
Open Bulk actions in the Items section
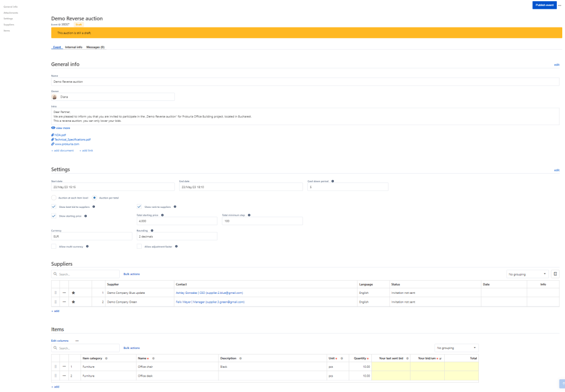click(131, 348)
